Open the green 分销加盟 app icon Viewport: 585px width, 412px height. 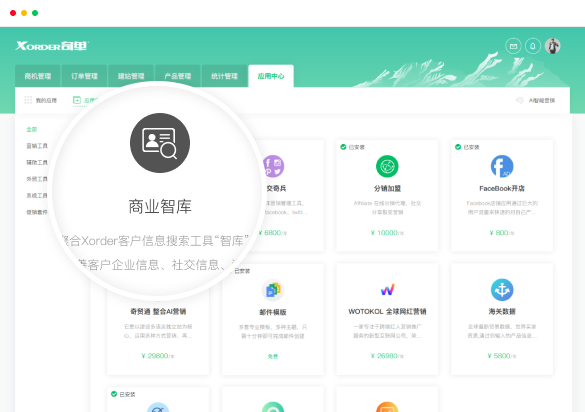click(387, 166)
